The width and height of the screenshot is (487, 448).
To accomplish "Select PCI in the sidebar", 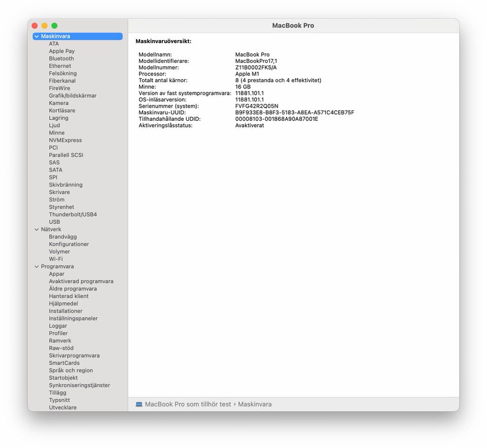I will pyautogui.click(x=53, y=148).
